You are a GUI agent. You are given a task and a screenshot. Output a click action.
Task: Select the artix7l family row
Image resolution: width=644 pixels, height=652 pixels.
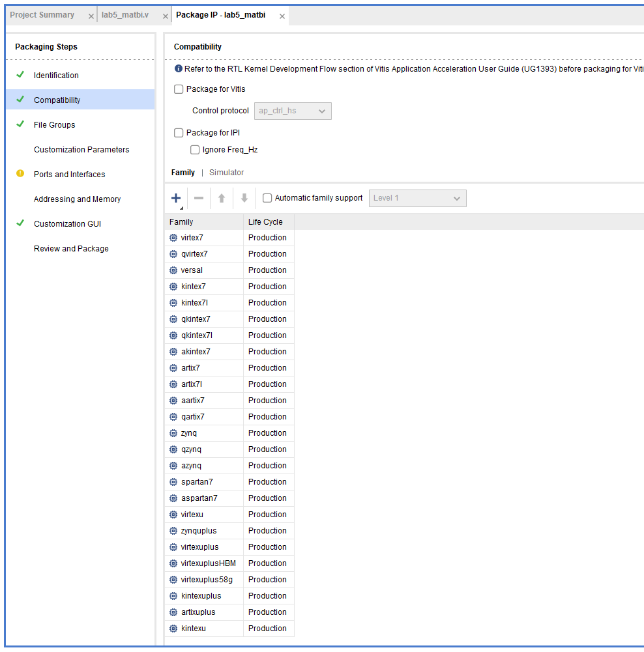[x=229, y=384]
